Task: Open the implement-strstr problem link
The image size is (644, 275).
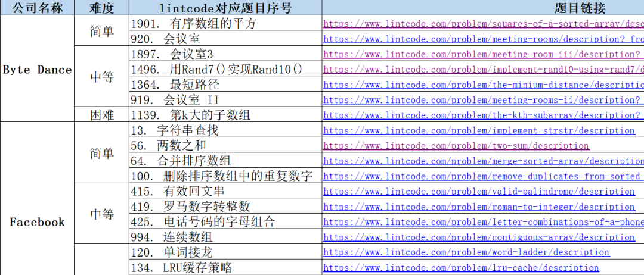Action: click(x=479, y=131)
